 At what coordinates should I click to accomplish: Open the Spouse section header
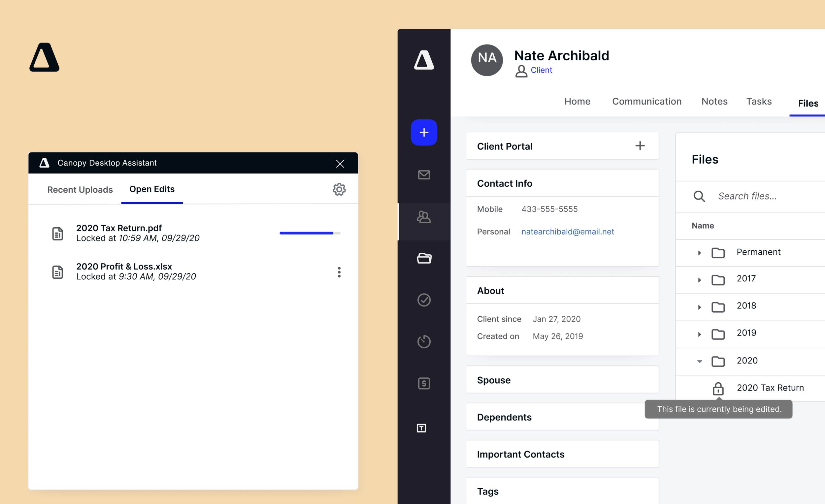point(563,380)
